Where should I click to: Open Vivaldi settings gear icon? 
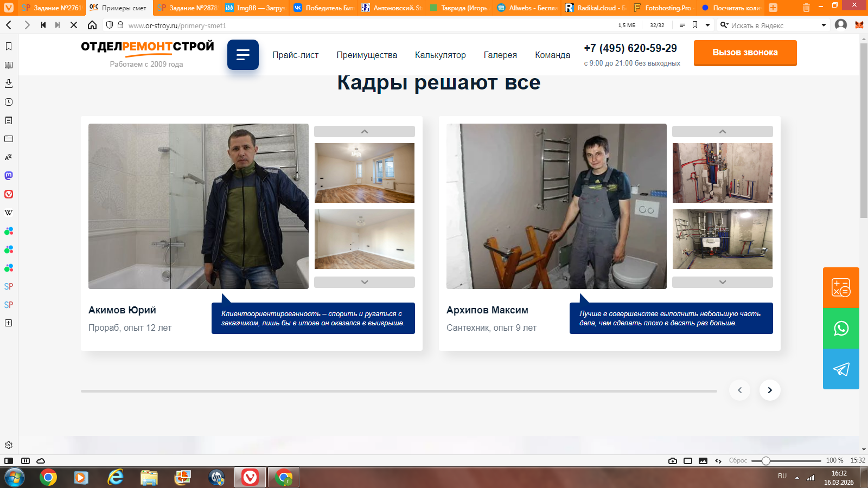point(9,445)
